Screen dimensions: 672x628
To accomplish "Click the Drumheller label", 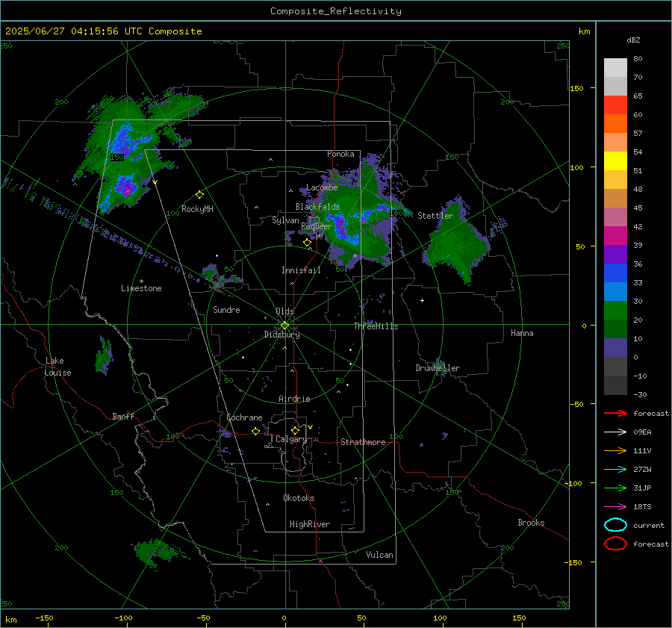I will coord(438,368).
